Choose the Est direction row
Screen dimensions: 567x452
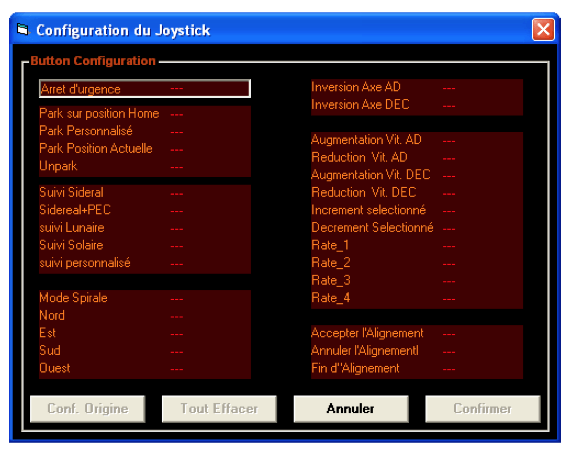tap(145, 333)
